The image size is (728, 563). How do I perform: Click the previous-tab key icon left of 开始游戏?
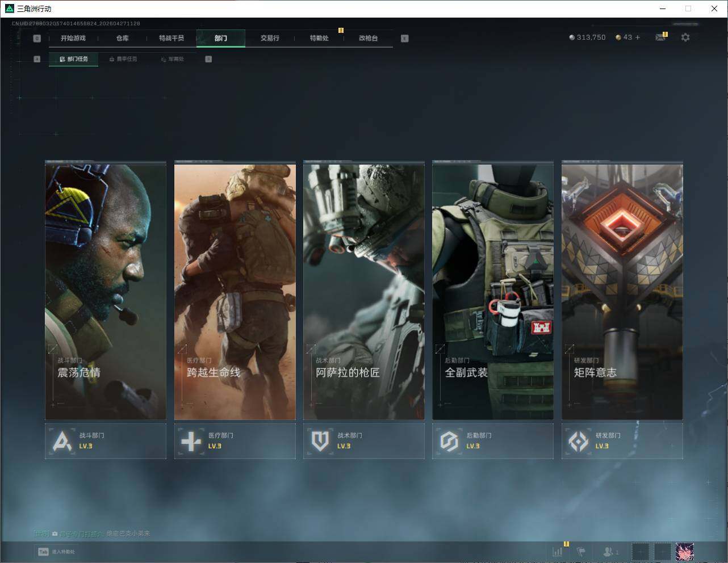[37, 39]
